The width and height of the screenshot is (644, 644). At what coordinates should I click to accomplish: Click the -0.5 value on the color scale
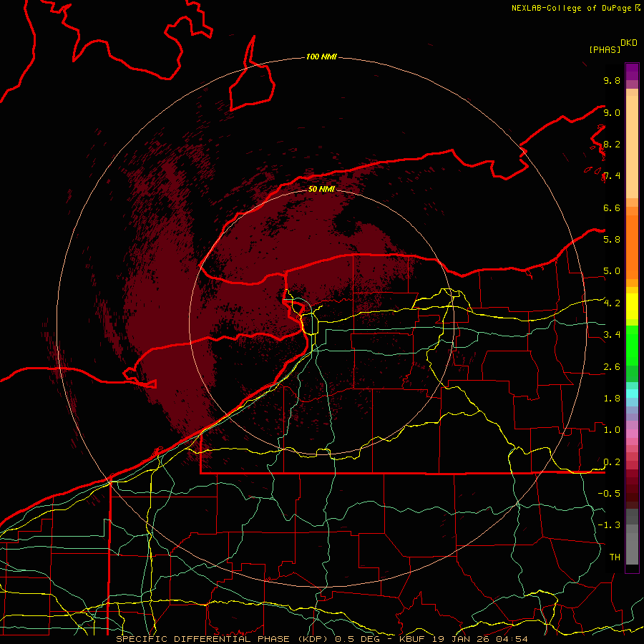(609, 494)
